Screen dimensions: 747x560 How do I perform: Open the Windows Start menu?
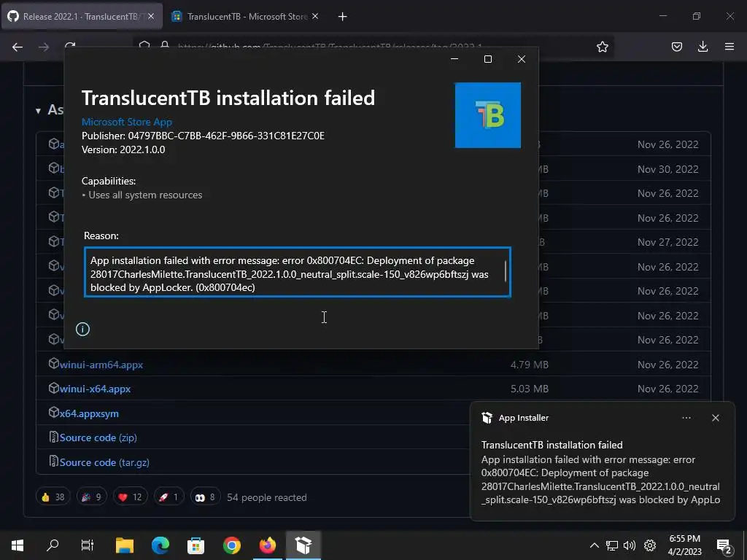pos(18,545)
